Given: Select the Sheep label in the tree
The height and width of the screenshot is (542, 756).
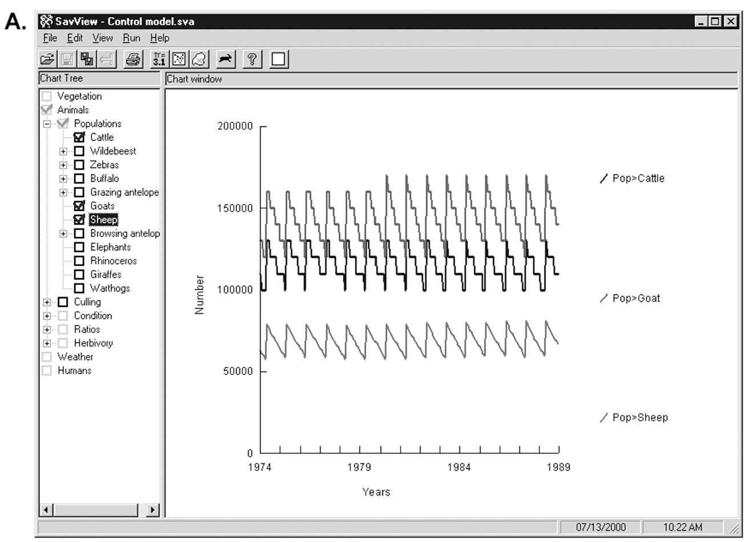Looking at the screenshot, I should click(x=103, y=220).
